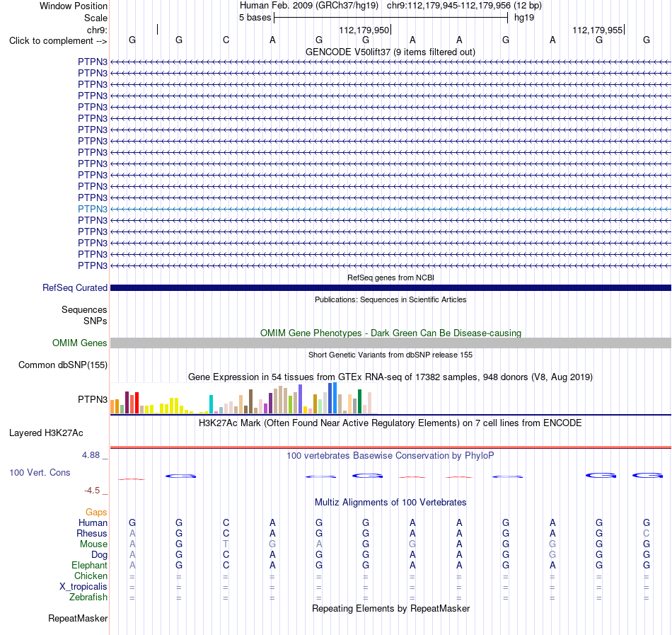672x635 pixels.
Task: Select the Elephant species label
Action: [89, 565]
